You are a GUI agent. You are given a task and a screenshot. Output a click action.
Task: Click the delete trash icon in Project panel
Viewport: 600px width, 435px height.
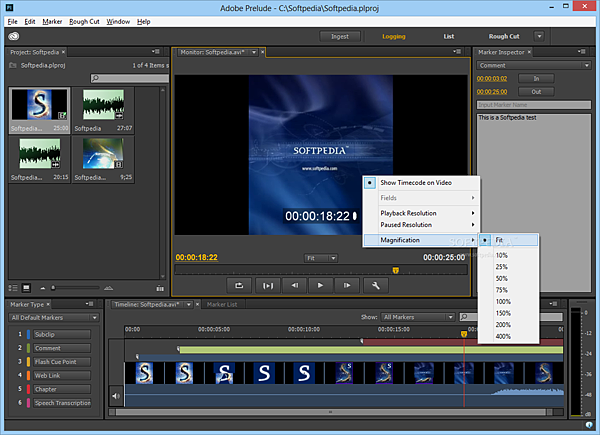[x=160, y=288]
